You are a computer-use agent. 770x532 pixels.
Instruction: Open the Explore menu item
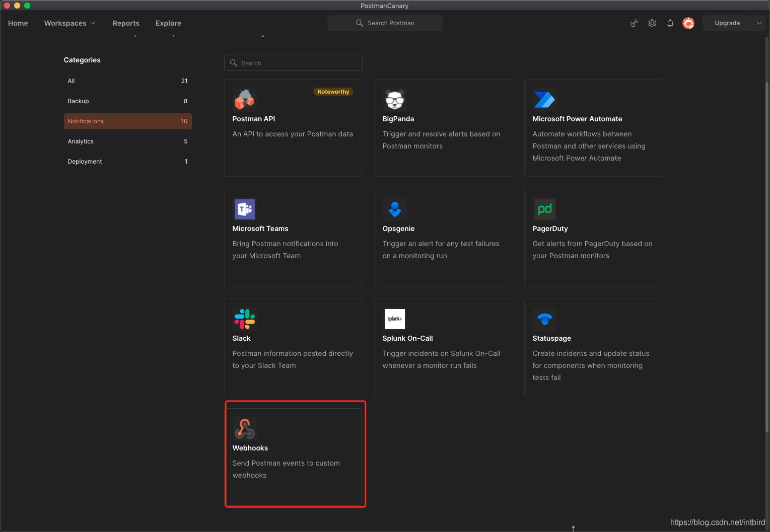pos(168,23)
